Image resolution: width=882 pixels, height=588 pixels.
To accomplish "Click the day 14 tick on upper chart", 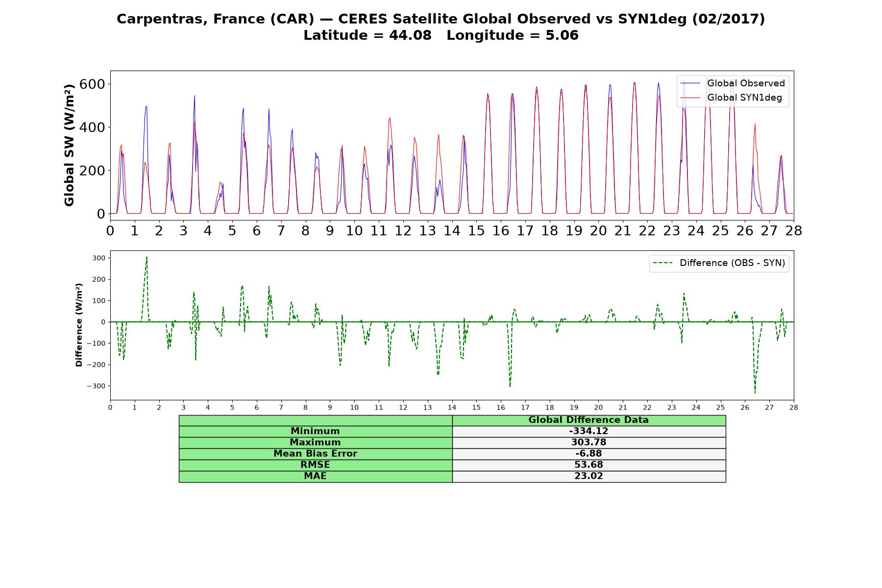I will pyautogui.click(x=452, y=230).
